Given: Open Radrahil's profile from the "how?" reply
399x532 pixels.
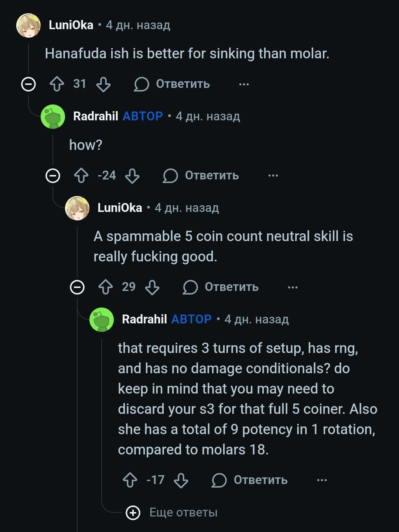Looking at the screenshot, I should click(x=96, y=116).
